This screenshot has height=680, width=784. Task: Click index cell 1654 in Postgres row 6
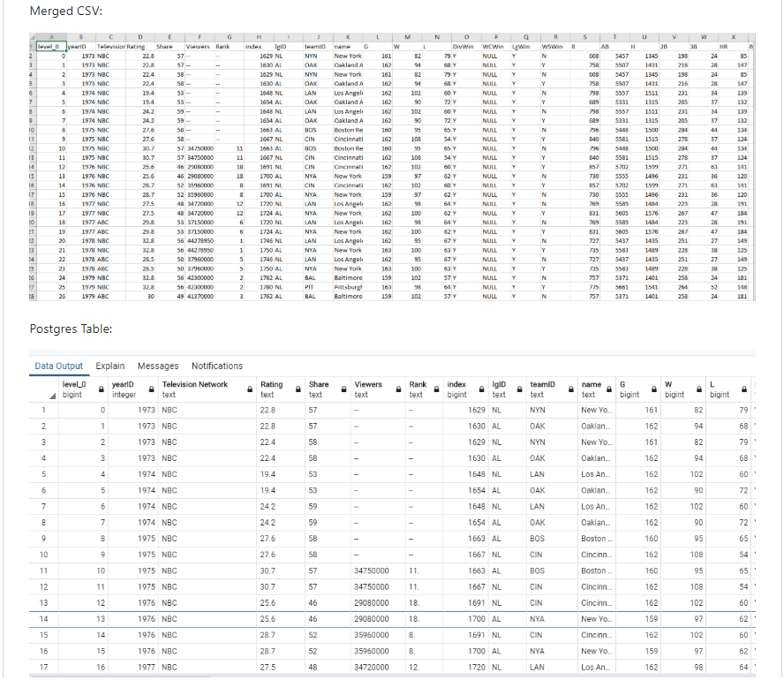click(465, 490)
